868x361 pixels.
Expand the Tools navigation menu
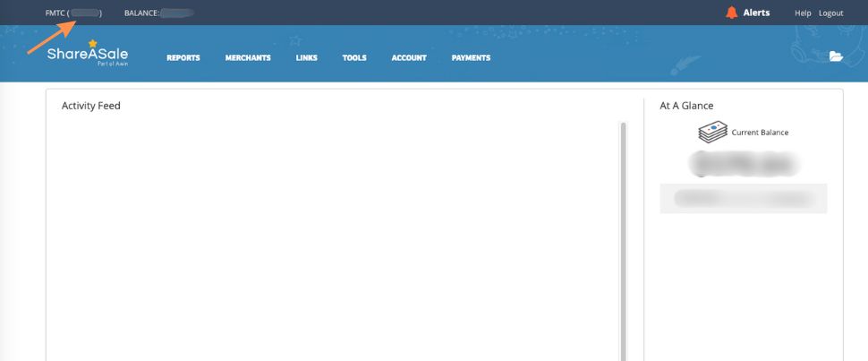pyautogui.click(x=354, y=58)
